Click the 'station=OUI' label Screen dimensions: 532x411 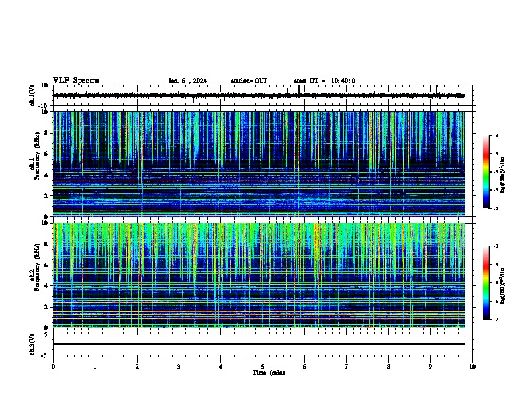pyautogui.click(x=249, y=81)
